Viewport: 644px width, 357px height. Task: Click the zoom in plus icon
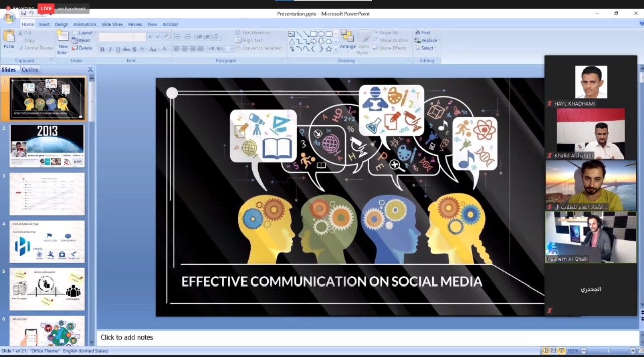[633, 351]
